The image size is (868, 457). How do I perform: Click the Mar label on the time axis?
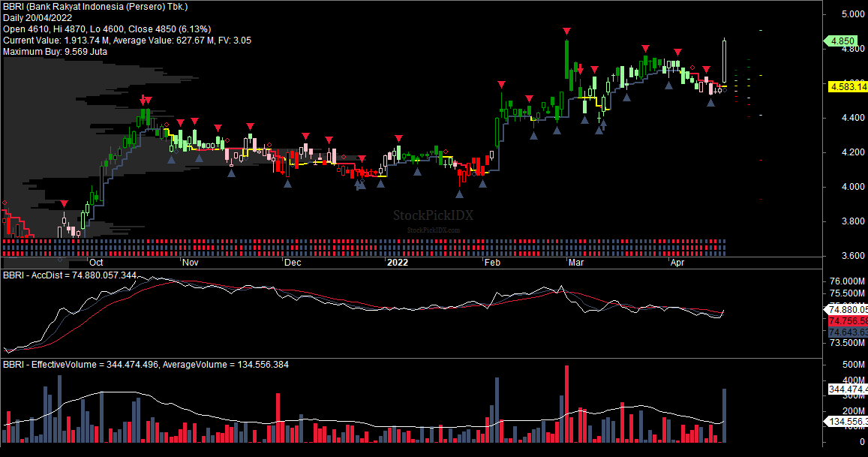[x=575, y=263]
